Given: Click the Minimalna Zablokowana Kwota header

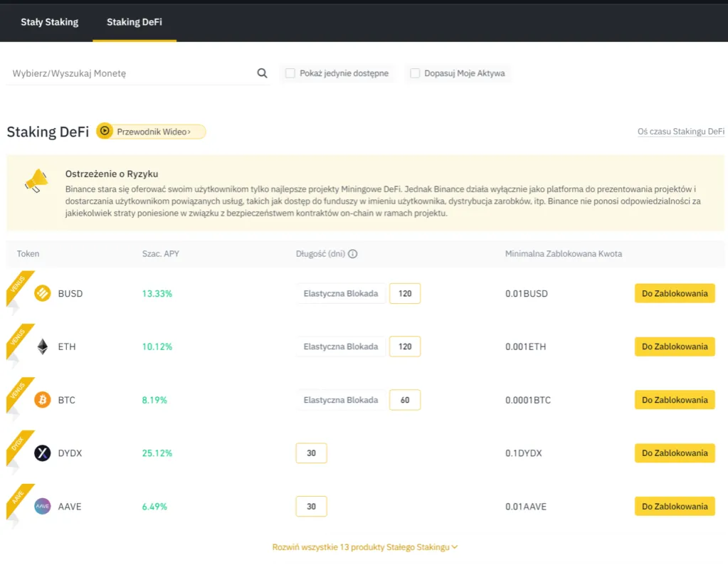Looking at the screenshot, I should pyautogui.click(x=563, y=254).
